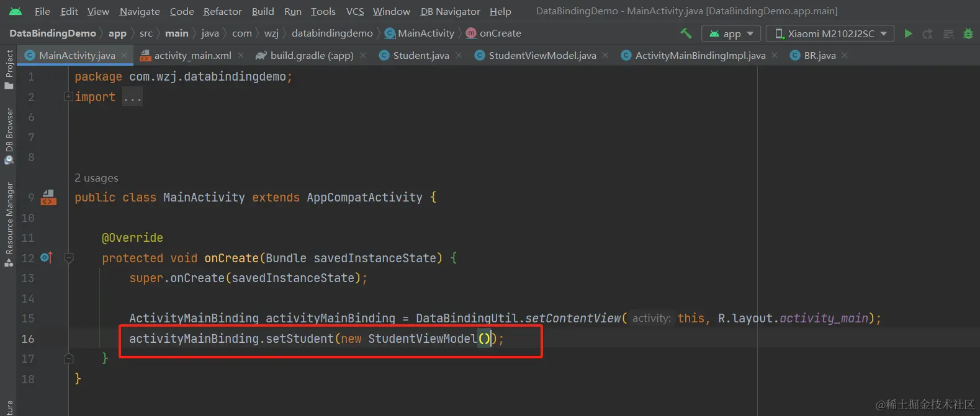Click the @Override annotation
This screenshot has width=980, height=416.
[x=132, y=238]
